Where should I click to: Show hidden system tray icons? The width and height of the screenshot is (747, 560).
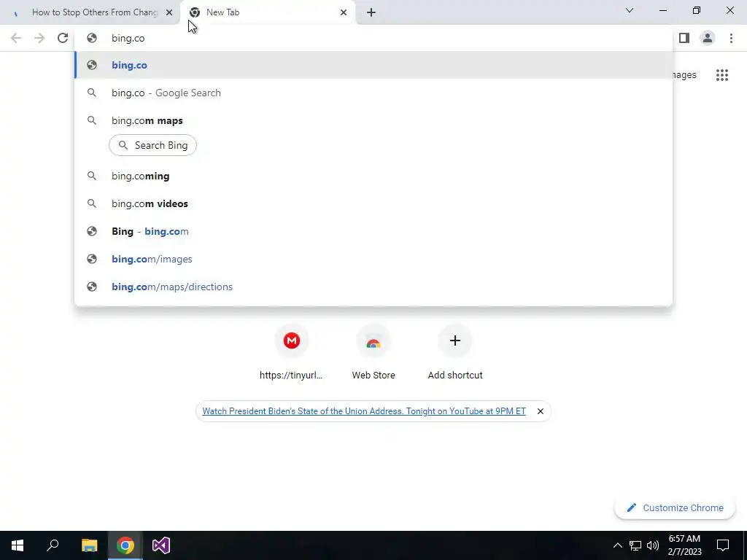click(x=617, y=545)
